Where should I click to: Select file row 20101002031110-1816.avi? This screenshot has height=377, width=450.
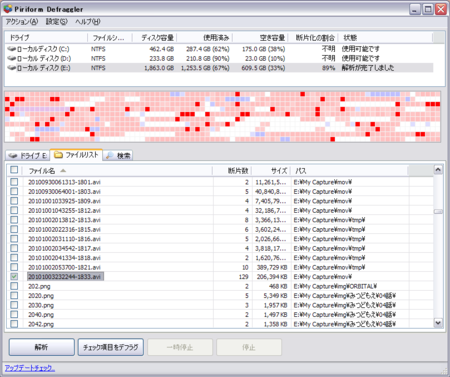[x=220, y=239]
